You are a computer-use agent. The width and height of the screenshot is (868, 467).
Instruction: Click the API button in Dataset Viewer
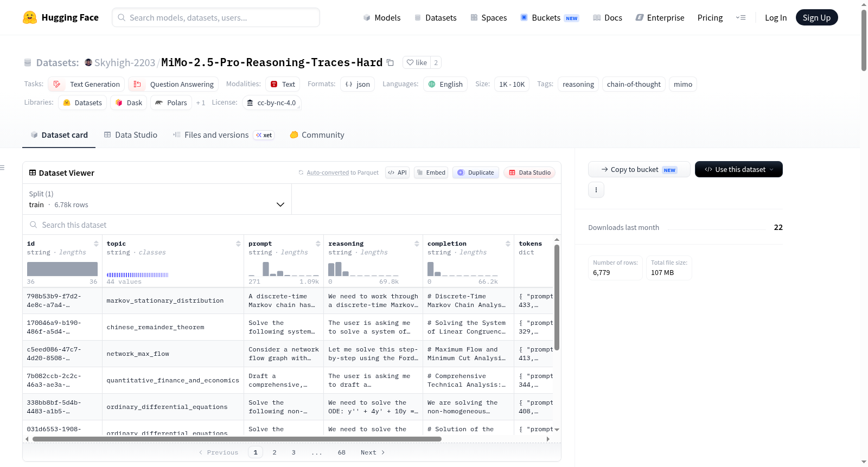click(x=397, y=172)
